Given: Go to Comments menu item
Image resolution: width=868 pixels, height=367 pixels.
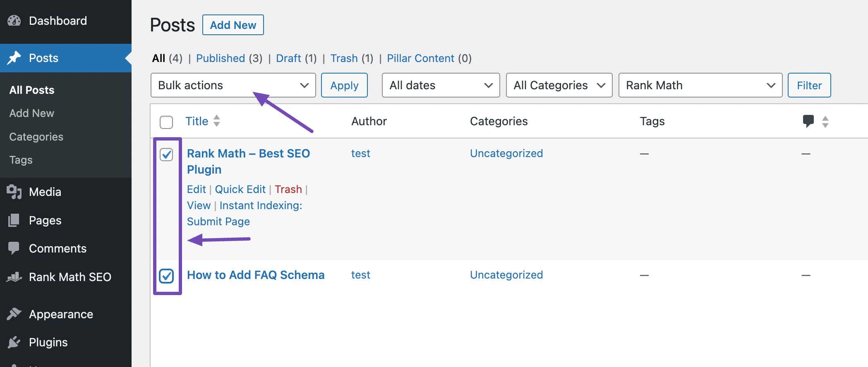Looking at the screenshot, I should pos(58,248).
